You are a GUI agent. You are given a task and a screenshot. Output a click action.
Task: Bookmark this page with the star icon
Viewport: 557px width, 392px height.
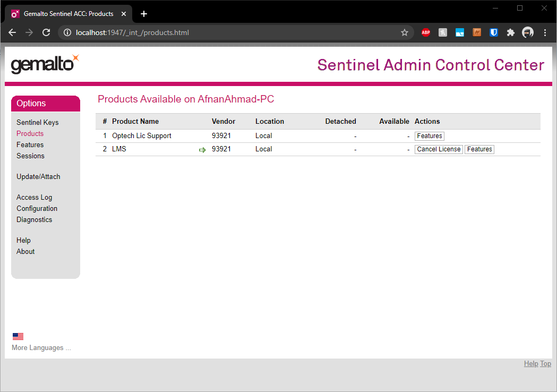(405, 32)
